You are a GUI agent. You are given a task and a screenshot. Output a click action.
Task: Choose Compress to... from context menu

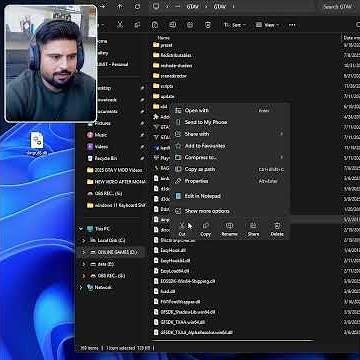click(230, 157)
